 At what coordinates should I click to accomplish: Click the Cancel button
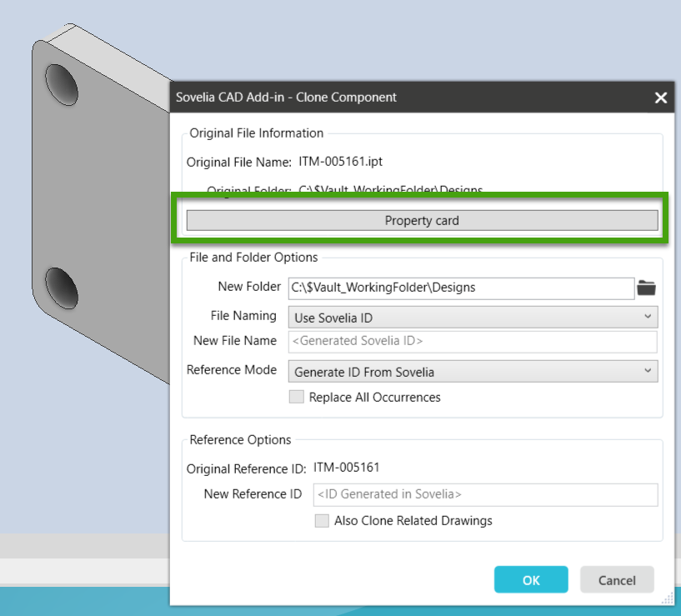[617, 579]
